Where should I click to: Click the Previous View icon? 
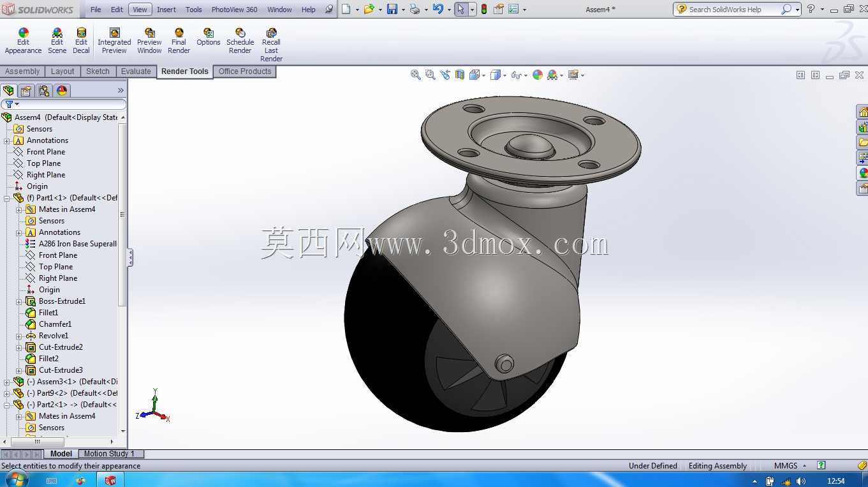pyautogui.click(x=445, y=75)
